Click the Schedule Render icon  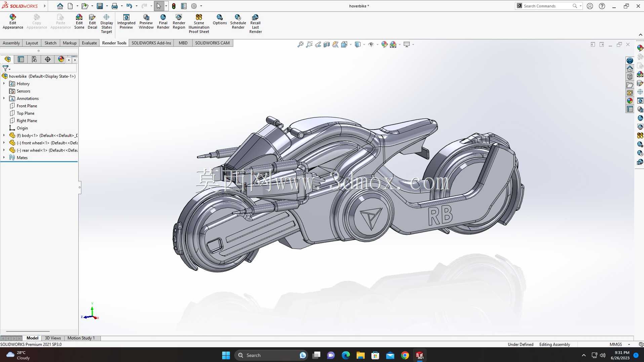238,22
